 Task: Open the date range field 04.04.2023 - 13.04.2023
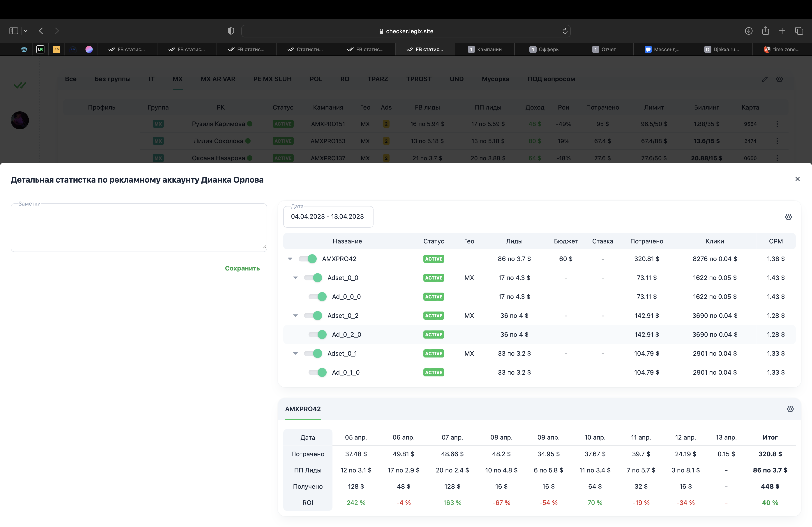click(x=328, y=216)
